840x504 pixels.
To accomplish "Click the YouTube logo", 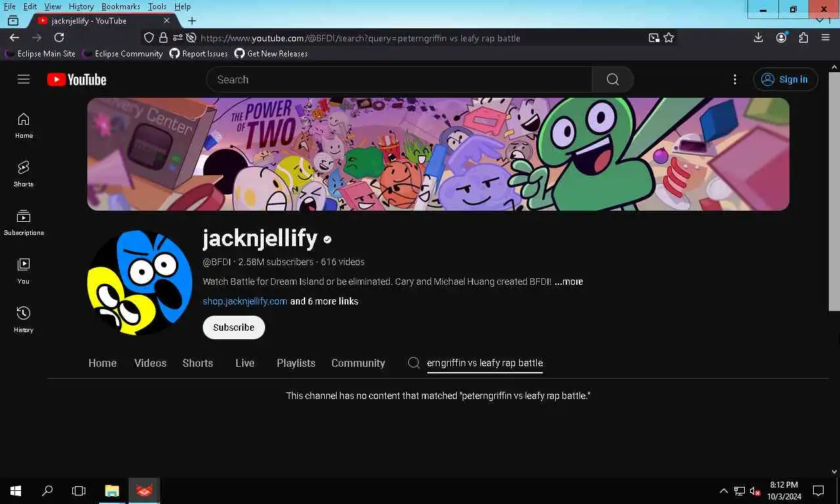I will 77,79.
